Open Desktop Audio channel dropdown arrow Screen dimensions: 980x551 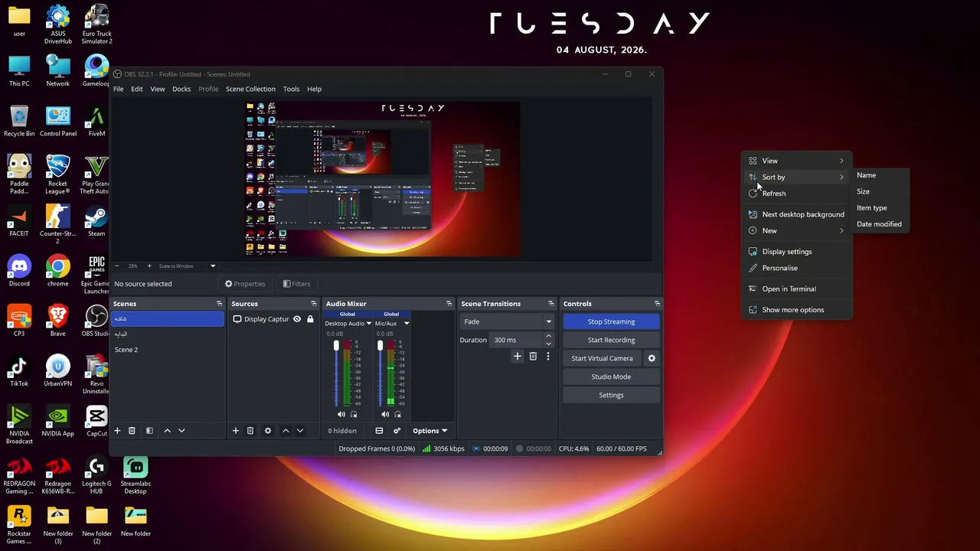[368, 324]
